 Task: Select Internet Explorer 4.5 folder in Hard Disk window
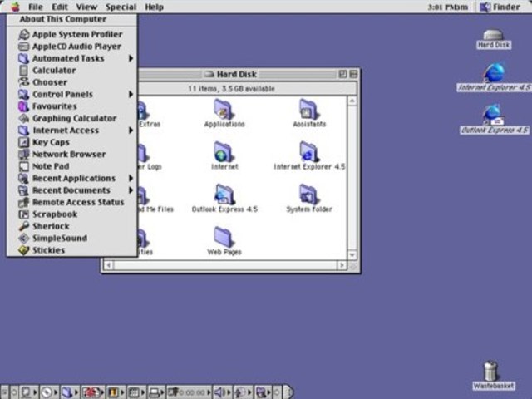pos(309,156)
